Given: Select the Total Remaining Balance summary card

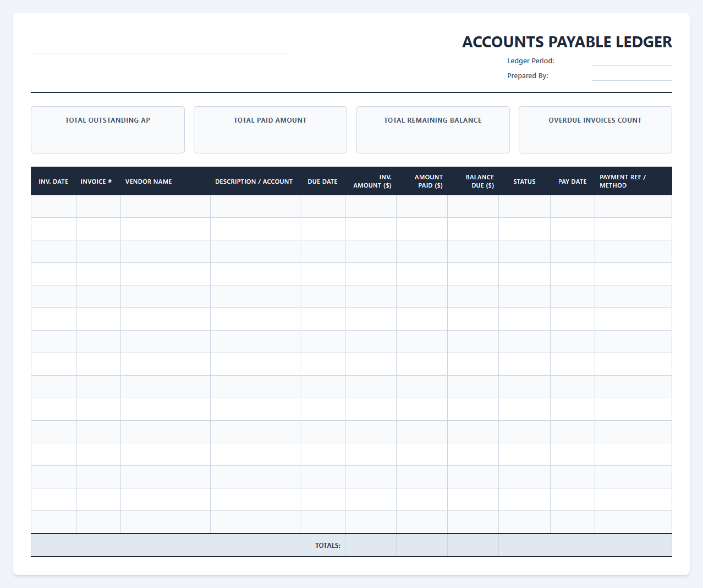Looking at the screenshot, I should pyautogui.click(x=433, y=130).
